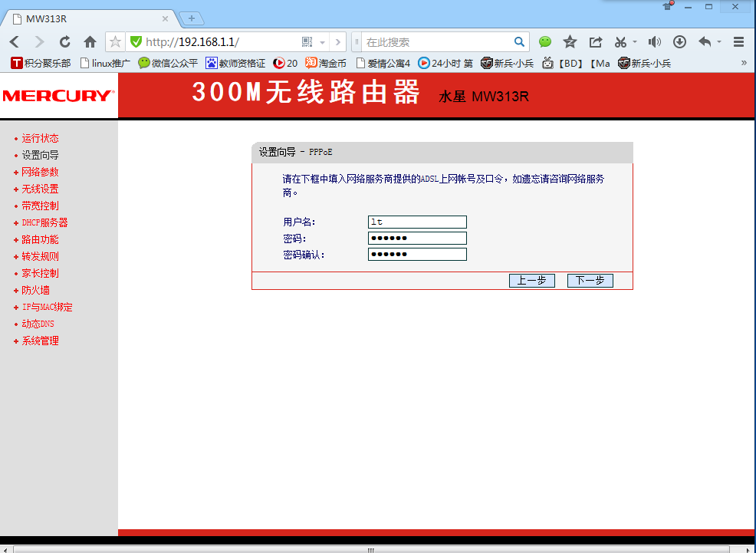Viewport: 756px width, 553px height.
Task: Focus the 用户名 input field
Action: pyautogui.click(x=417, y=222)
